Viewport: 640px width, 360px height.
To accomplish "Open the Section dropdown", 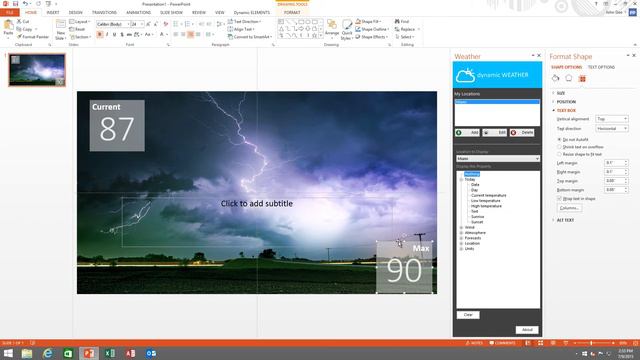I will click(x=80, y=37).
